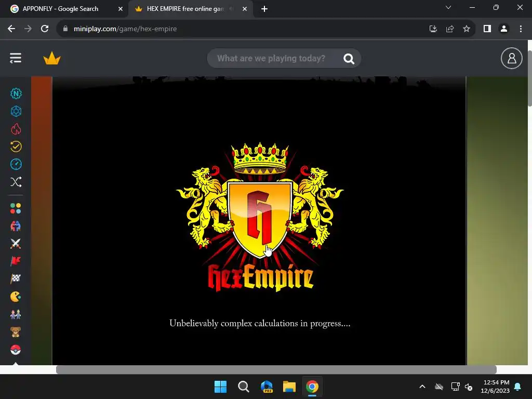
Task: Toggle the browser side panel
Action: pyautogui.click(x=487, y=29)
